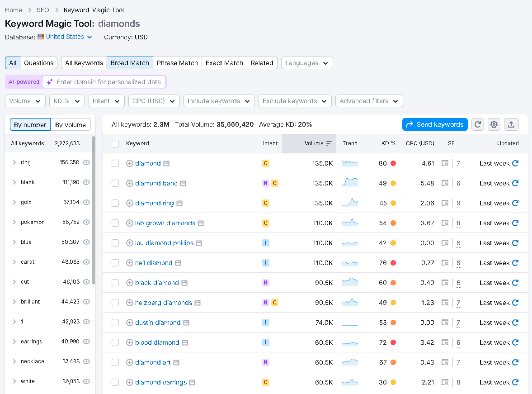Toggle eye icon for 'pokemon' group
This screenshot has width=532, height=394.
point(86,222)
